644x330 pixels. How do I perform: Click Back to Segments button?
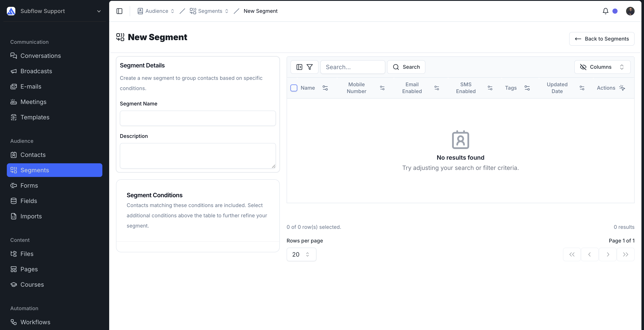tap(602, 39)
